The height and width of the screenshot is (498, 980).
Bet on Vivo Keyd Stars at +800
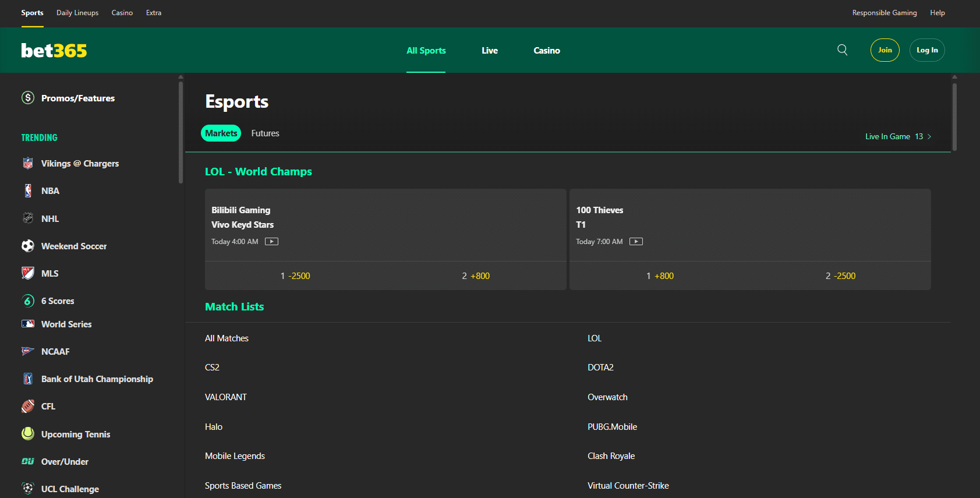click(x=476, y=276)
